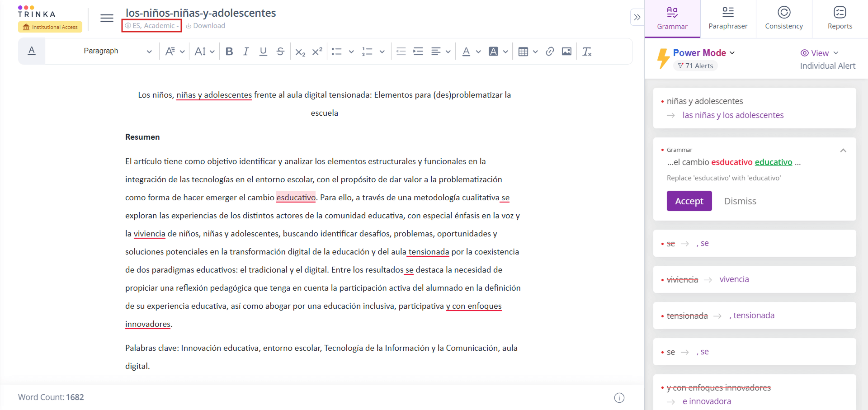
Task: Click the Superscript icon
Action: click(317, 52)
